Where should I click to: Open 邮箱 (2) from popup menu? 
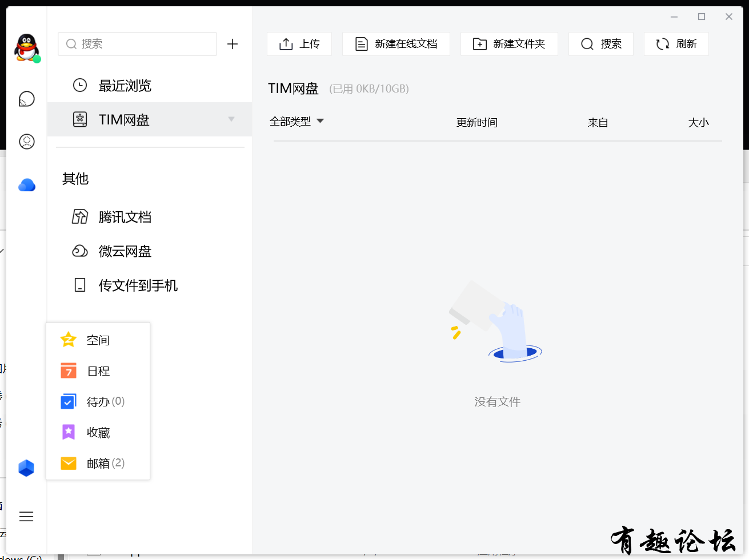coord(98,463)
